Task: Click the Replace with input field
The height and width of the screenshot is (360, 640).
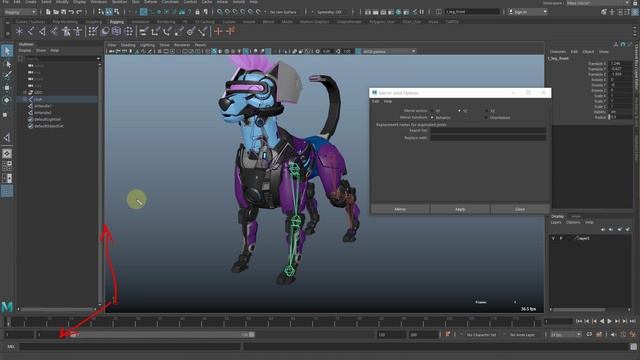Action: [488, 138]
